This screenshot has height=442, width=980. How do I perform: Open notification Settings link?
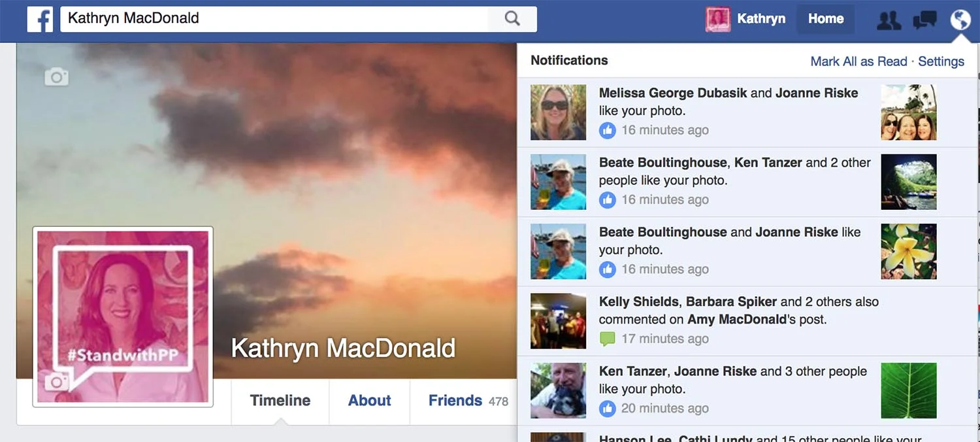[941, 61]
